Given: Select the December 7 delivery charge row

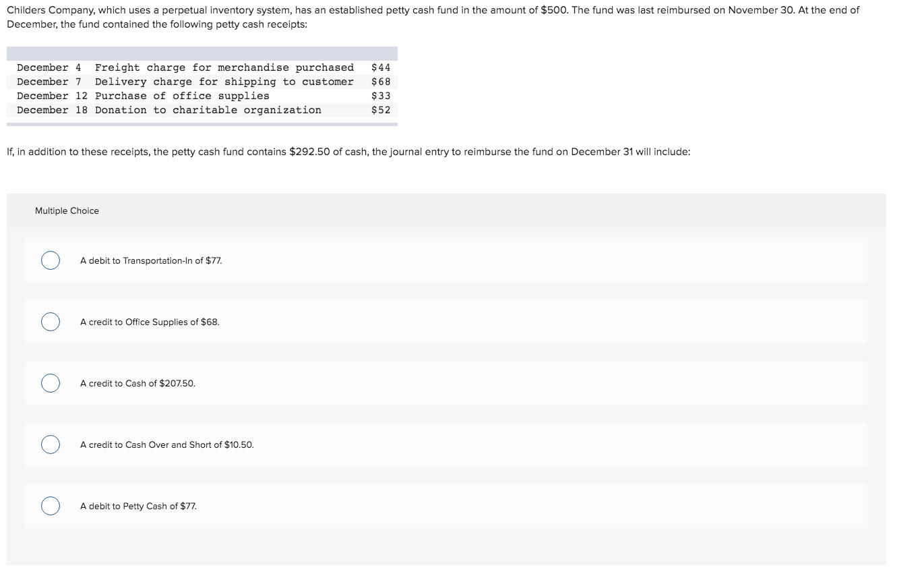Looking at the screenshot, I should tap(202, 81).
